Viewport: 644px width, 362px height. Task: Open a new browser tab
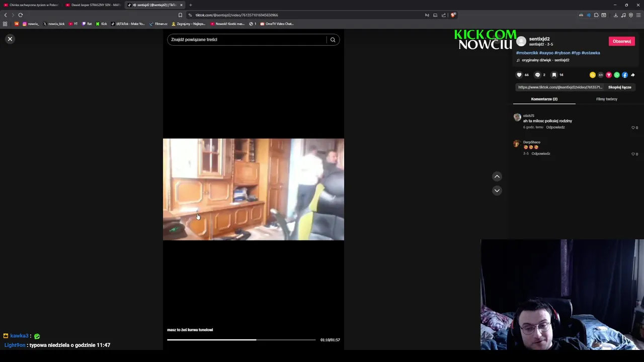click(x=191, y=5)
